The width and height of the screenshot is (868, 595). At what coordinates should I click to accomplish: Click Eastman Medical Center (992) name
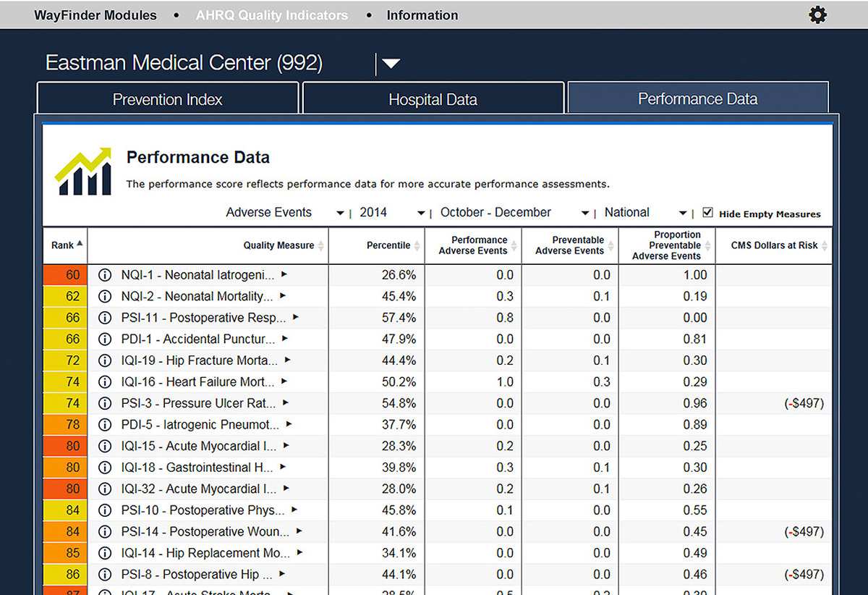coord(184,63)
